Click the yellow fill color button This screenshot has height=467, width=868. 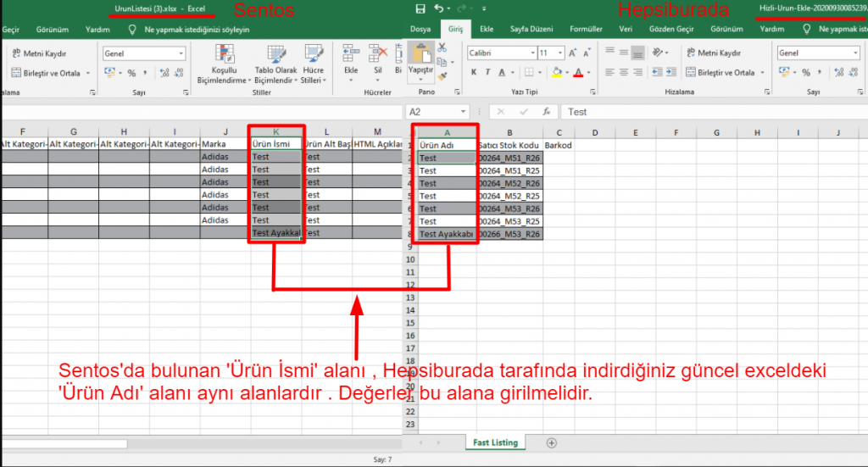pos(556,73)
